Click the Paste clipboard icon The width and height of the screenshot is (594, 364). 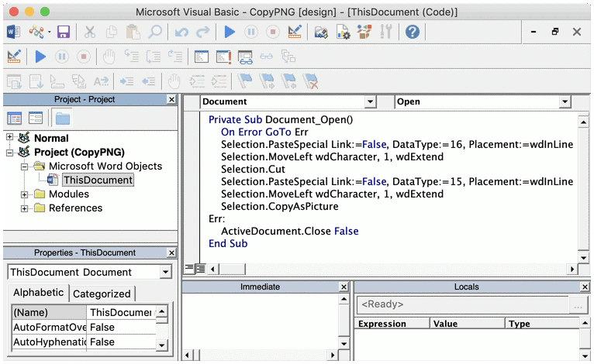133,32
